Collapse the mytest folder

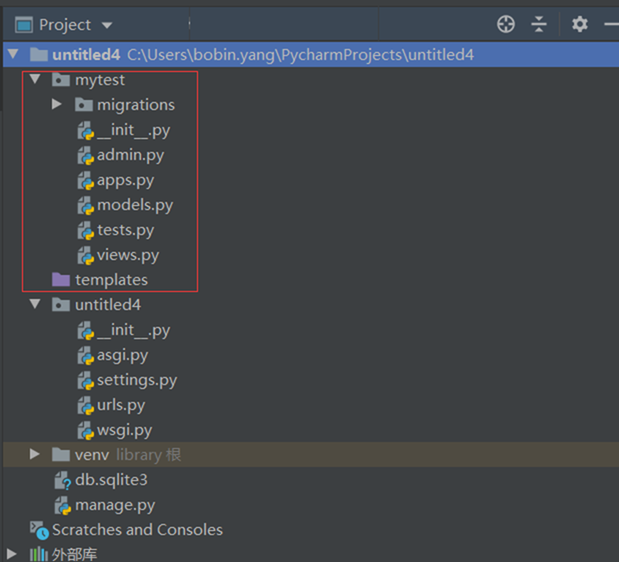pyautogui.click(x=36, y=79)
